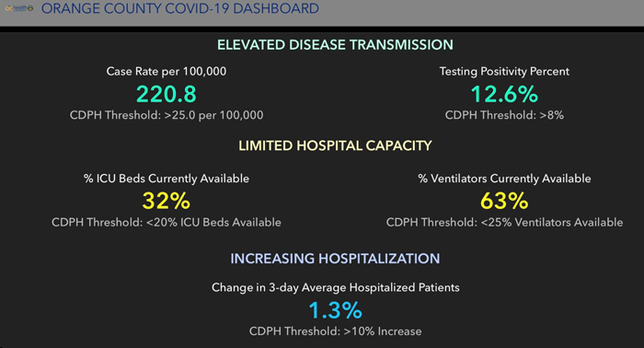
Task: Select Change in 3-day Average Hospitalized label
Action: (335, 287)
